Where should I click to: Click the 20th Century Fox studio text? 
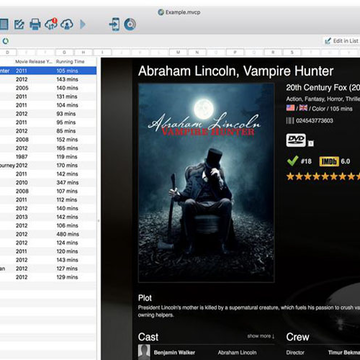(x=323, y=88)
